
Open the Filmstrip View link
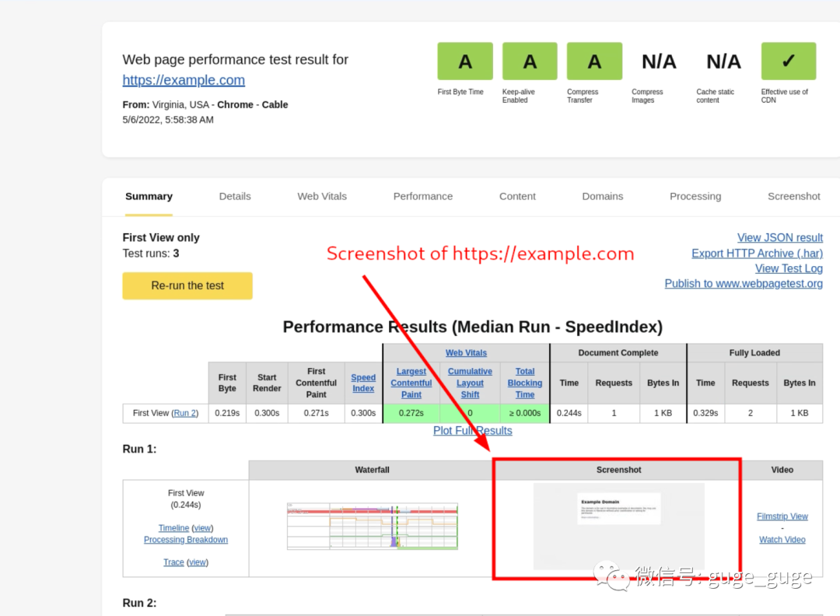point(782,516)
